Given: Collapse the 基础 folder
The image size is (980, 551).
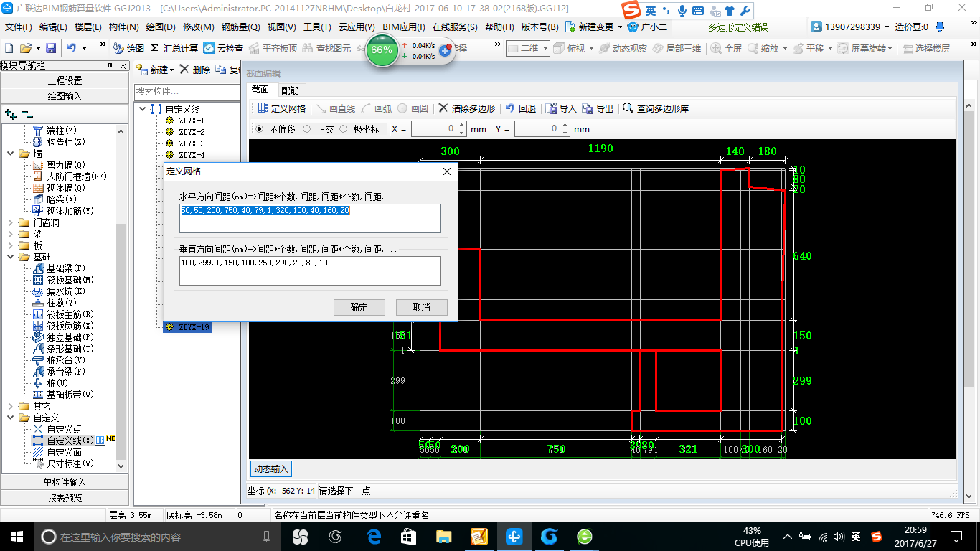Looking at the screenshot, I should point(10,257).
